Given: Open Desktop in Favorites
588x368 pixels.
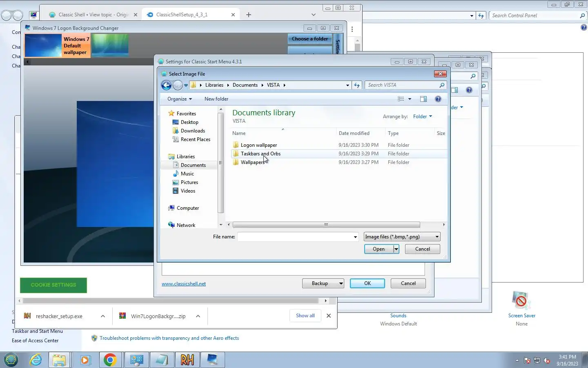Looking at the screenshot, I should tap(189, 122).
